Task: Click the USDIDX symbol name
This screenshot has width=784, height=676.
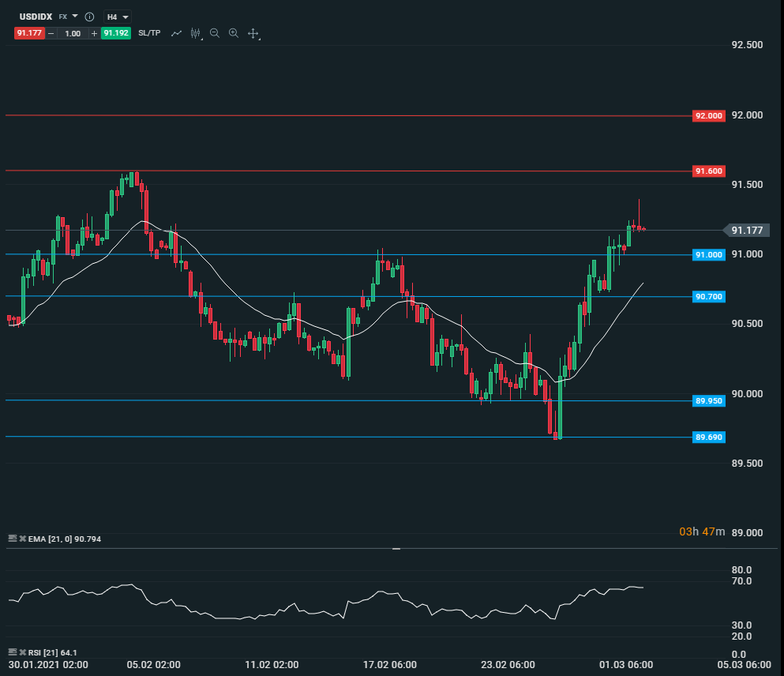Action: tap(36, 17)
